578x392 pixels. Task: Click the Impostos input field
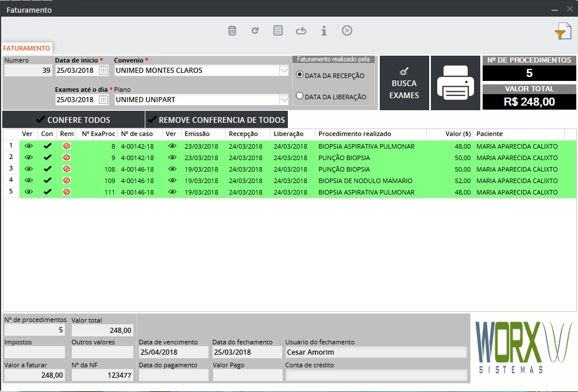(34, 352)
